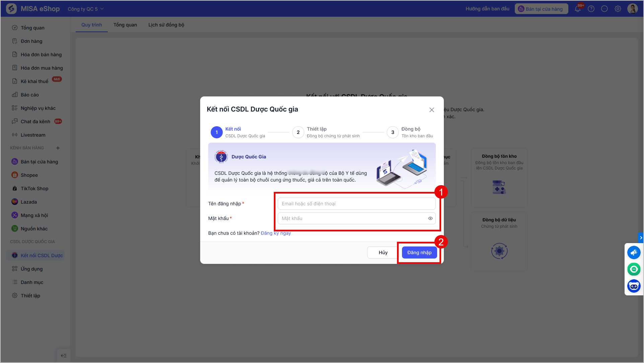Screen dimensions: 644x363
Task: Click the Đơn hàng sidebar icon
Action: [x=15, y=41]
